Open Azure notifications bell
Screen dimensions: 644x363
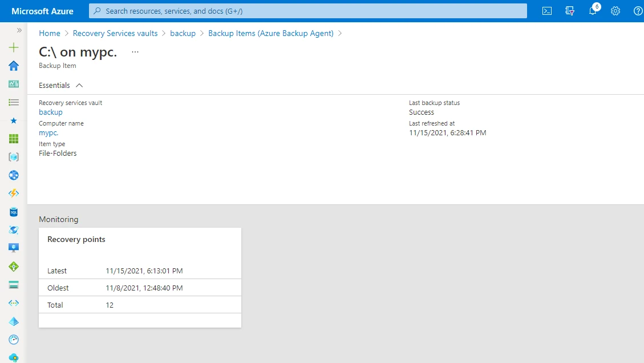592,11
